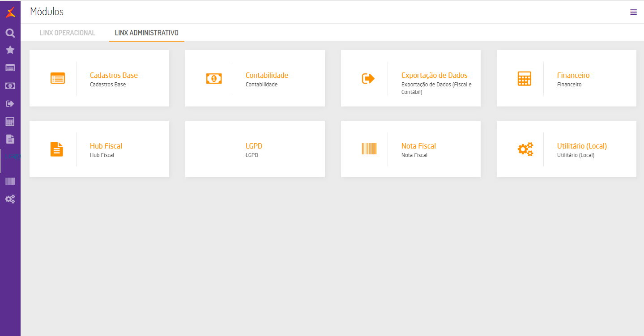Open Utilitário from sidebar gears icon
This screenshot has width=644, height=336.
coord(10,199)
